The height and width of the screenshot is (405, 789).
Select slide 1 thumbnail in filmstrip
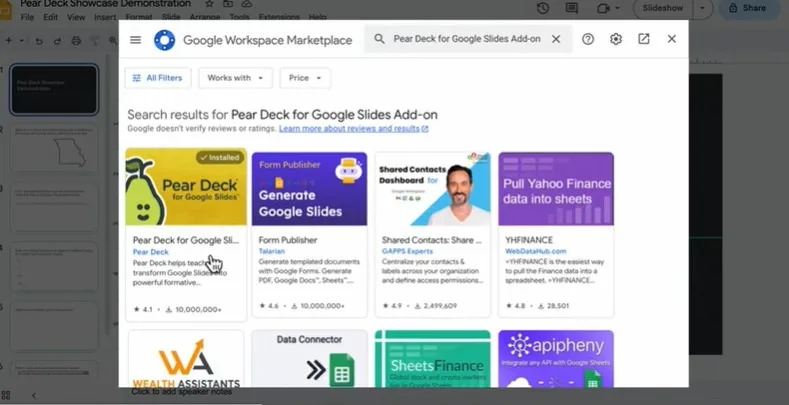click(54, 90)
